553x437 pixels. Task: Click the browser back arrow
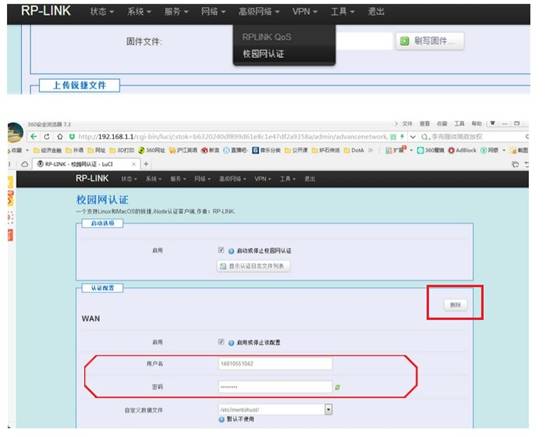coord(34,136)
